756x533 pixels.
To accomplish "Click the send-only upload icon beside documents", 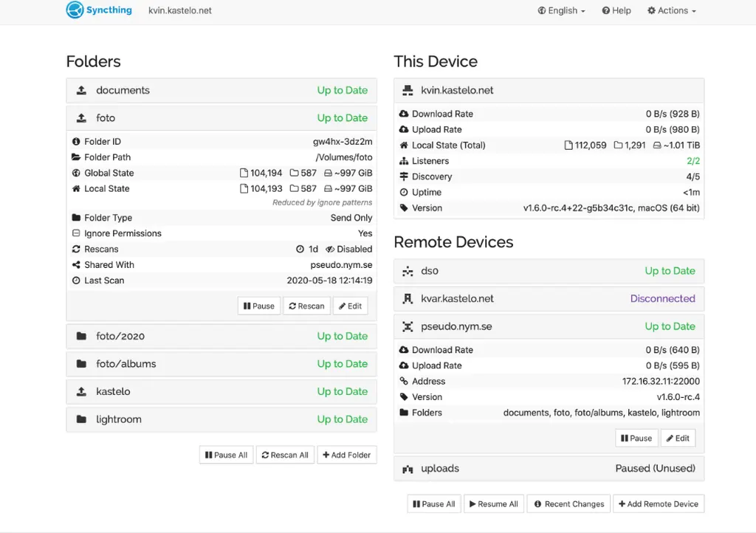I will [81, 90].
